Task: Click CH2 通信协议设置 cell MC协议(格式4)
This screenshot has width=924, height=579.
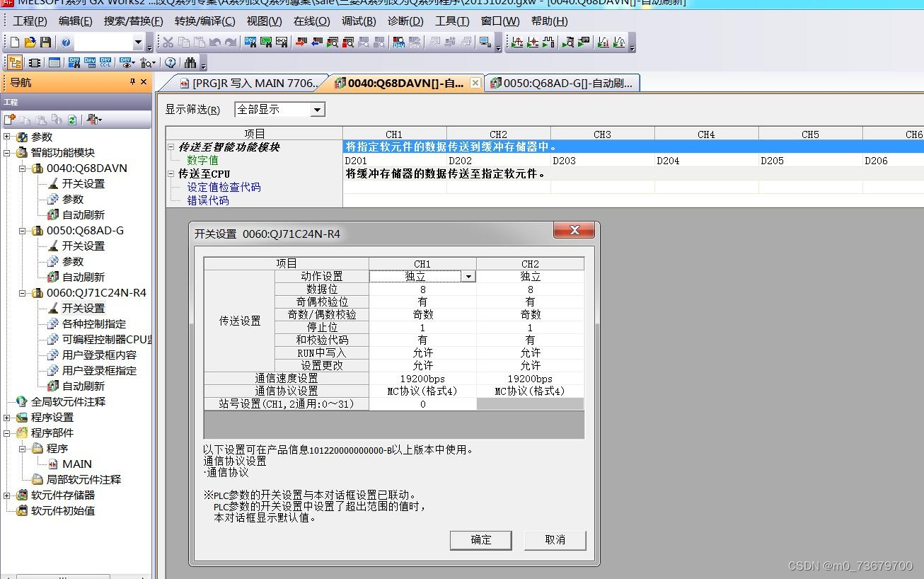Action: [x=530, y=391]
